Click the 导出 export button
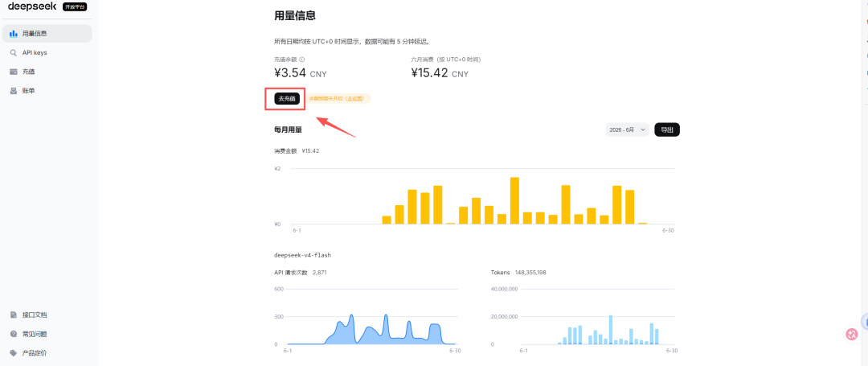 (x=667, y=130)
